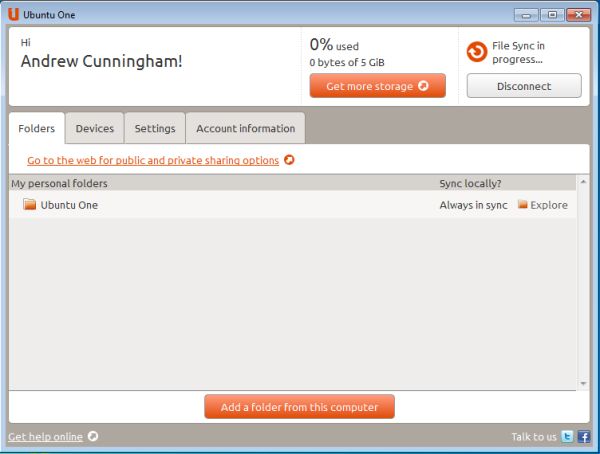The image size is (600, 454).
Task: Open the Settings tab
Action: 155,128
